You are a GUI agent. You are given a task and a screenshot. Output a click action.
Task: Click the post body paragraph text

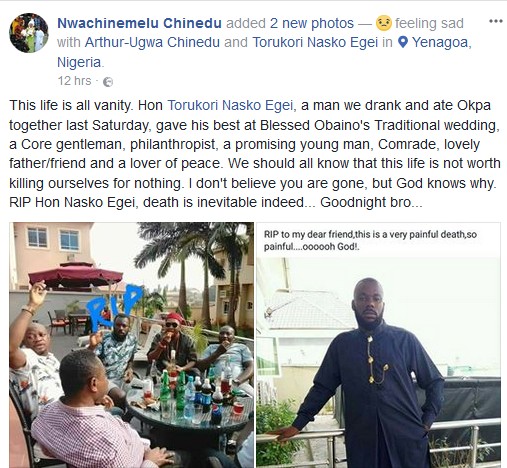255,154
